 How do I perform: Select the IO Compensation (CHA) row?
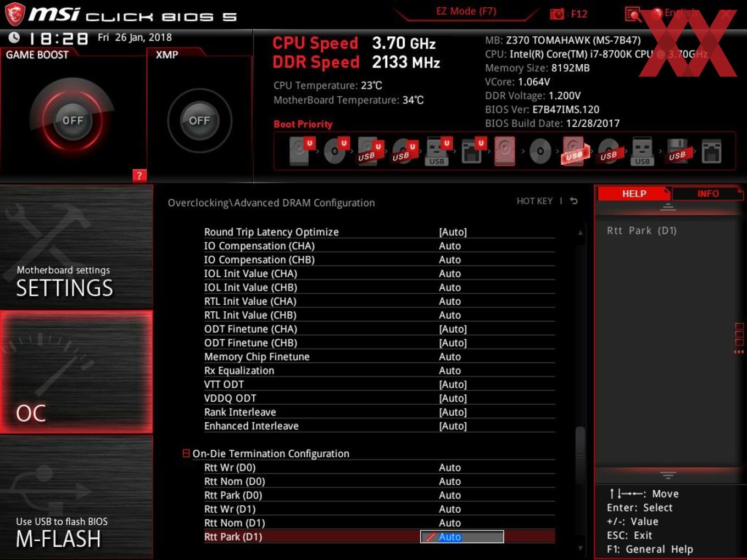[x=379, y=246]
